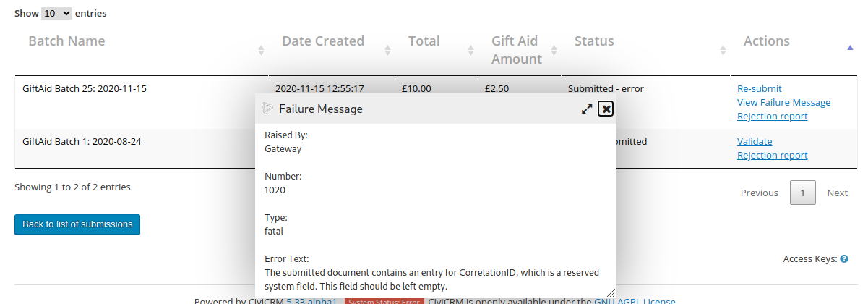
Task: Go to the Next page
Action: (x=837, y=193)
